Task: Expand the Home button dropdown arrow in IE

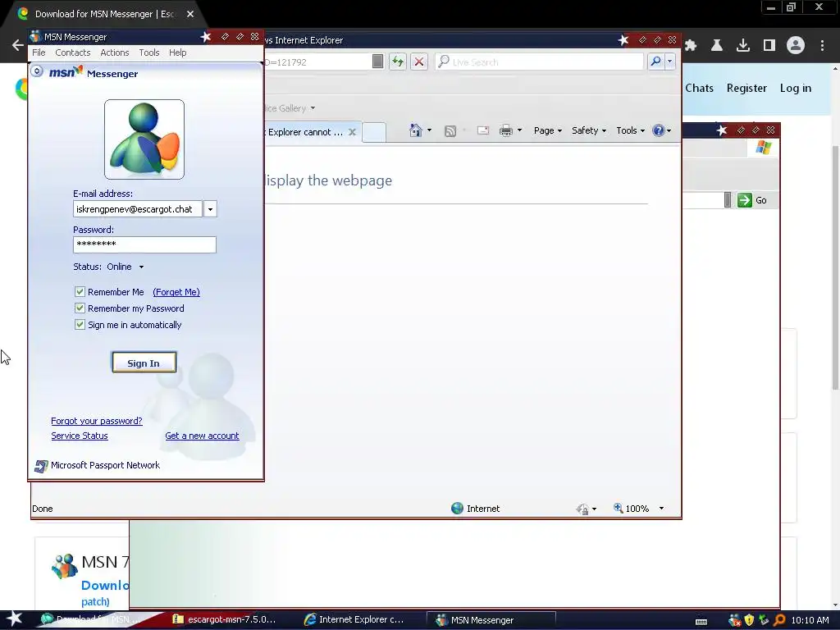Action: [429, 130]
